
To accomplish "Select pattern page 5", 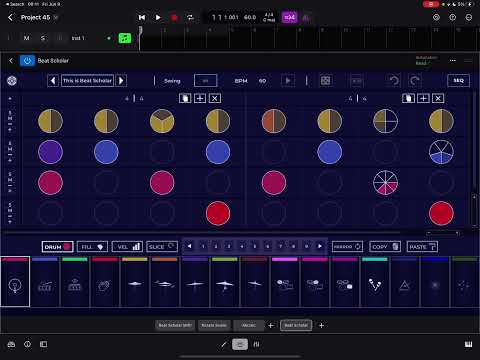I will click(255, 246).
